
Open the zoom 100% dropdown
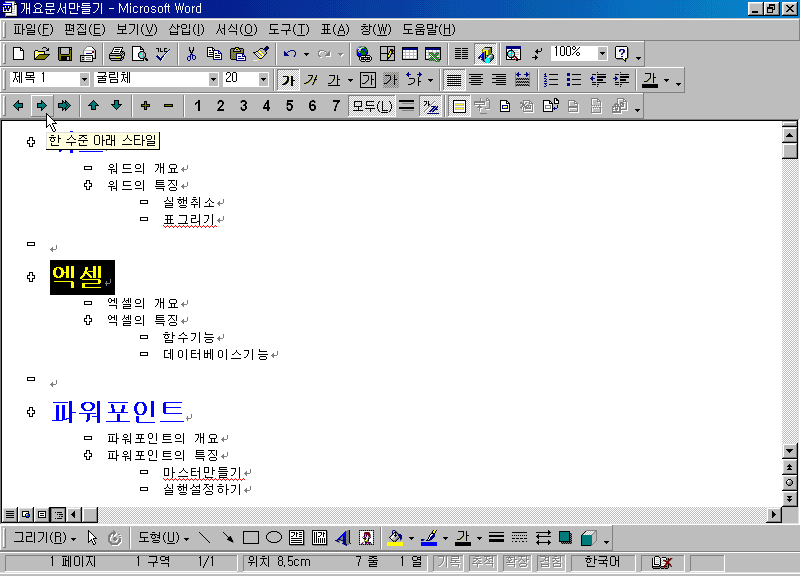click(x=602, y=53)
